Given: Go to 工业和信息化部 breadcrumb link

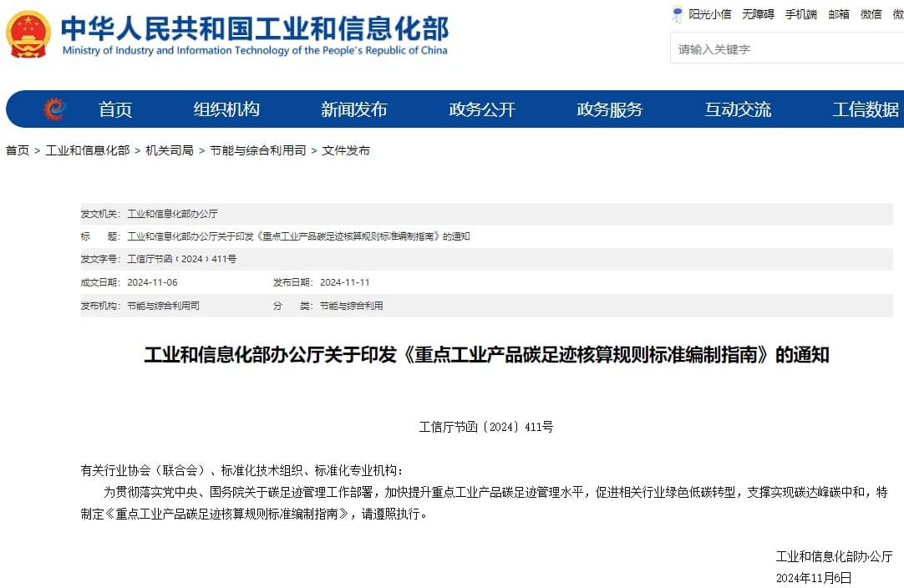Looking at the screenshot, I should [88, 150].
